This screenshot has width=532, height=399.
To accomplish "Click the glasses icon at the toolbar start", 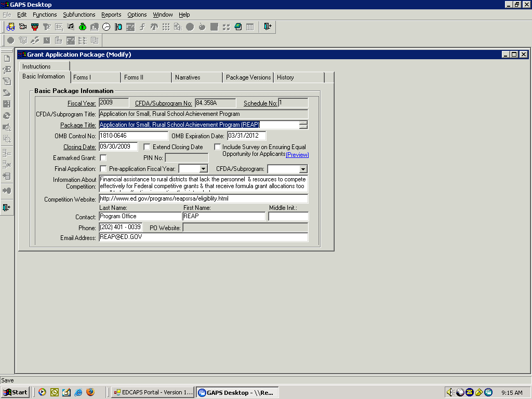I will 10,27.
